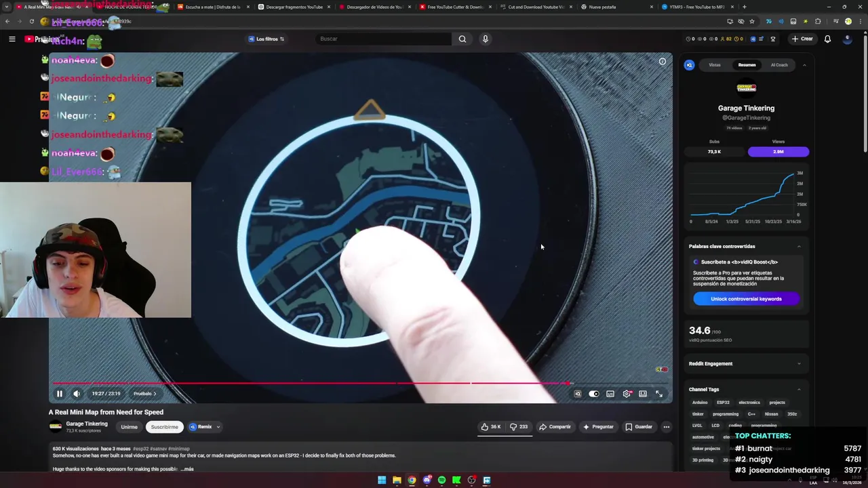868x488 pixels.
Task: Go to YouTube Premium home logo
Action: tap(42, 39)
